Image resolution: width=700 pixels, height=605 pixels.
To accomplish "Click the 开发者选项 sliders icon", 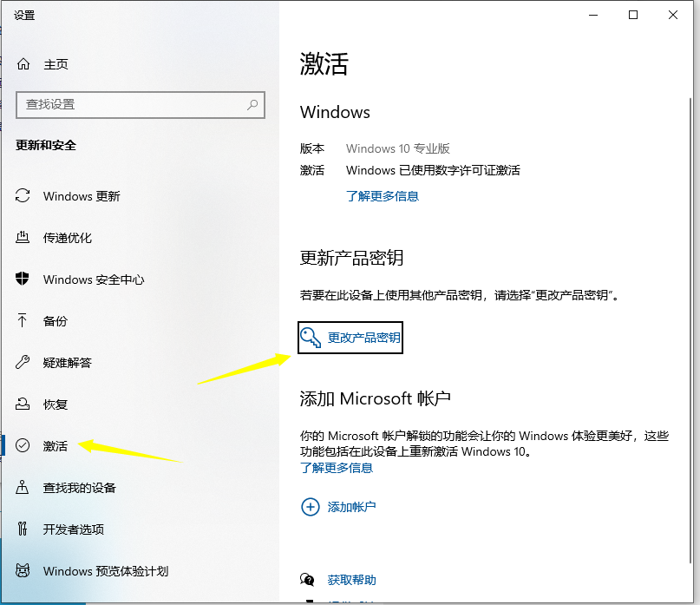I will click(x=23, y=529).
